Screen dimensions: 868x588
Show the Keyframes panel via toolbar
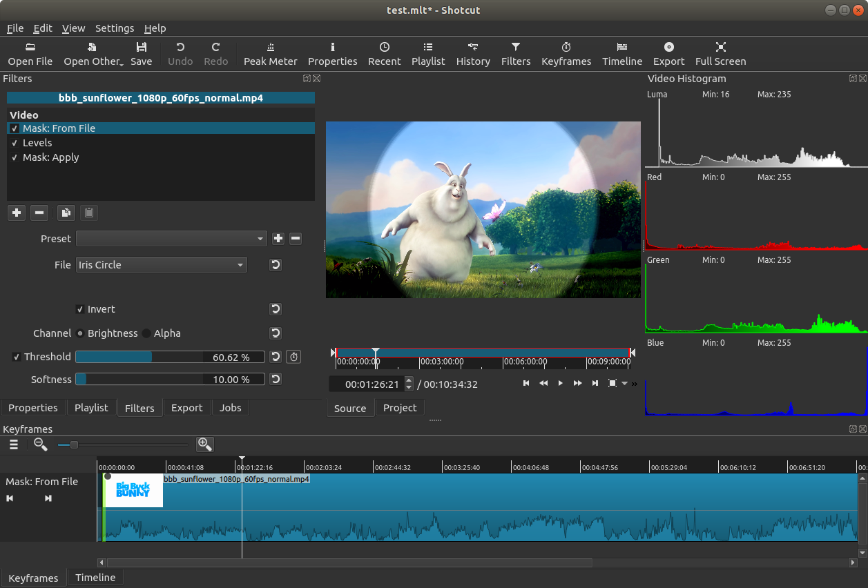(x=566, y=54)
